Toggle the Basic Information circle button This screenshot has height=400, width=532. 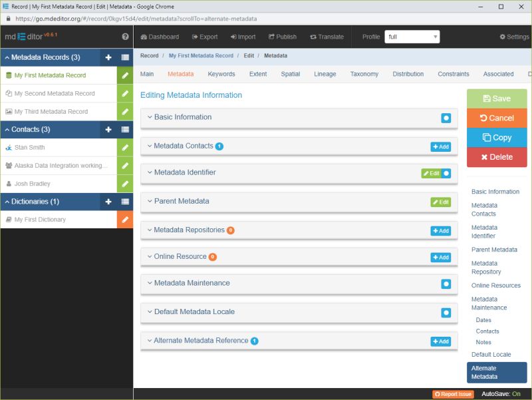tap(446, 118)
